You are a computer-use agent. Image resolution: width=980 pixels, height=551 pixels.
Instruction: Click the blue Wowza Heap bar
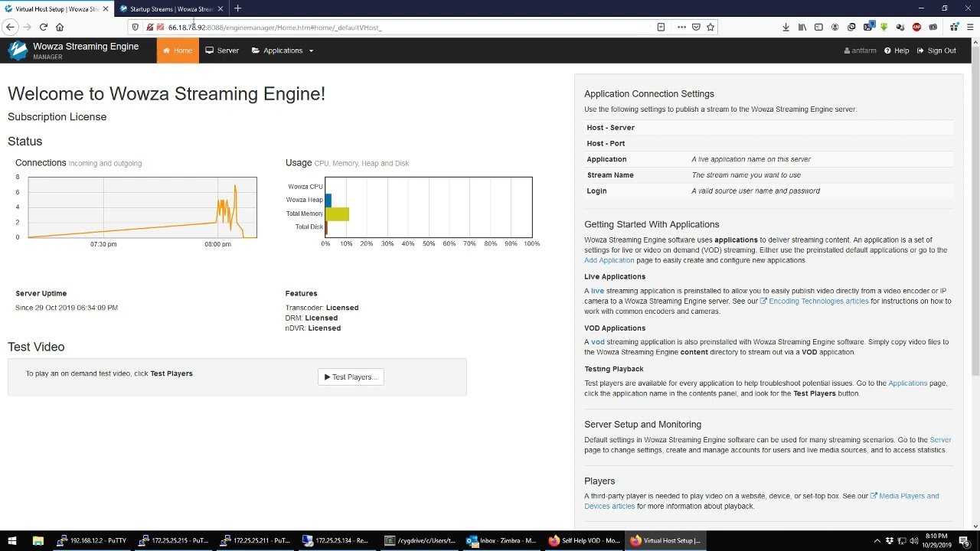tap(328, 200)
